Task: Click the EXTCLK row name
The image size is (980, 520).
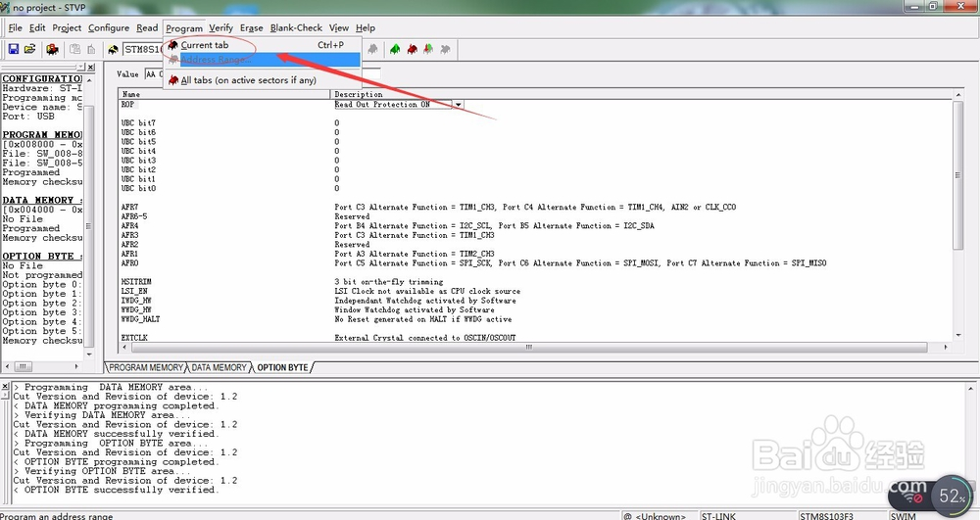Action: pyautogui.click(x=133, y=338)
